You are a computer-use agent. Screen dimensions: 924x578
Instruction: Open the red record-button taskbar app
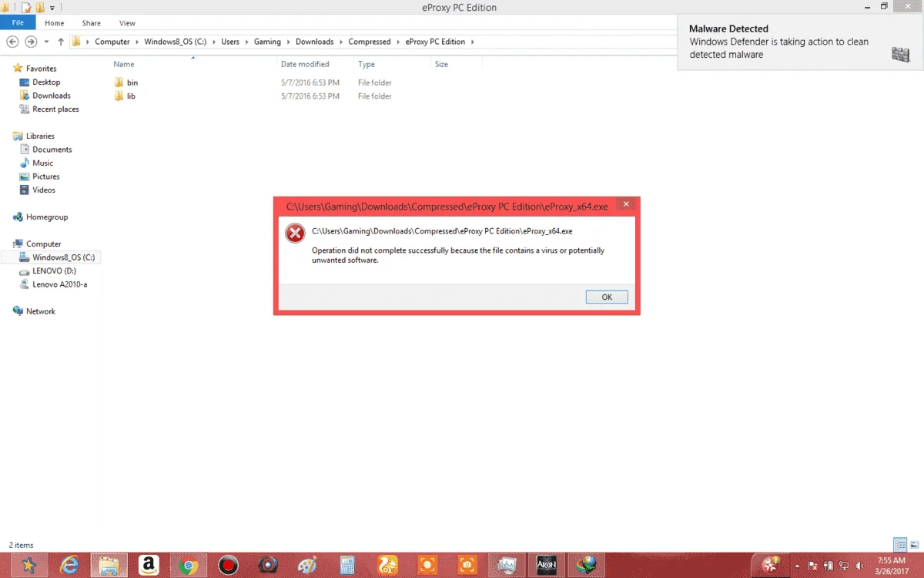[228, 566]
